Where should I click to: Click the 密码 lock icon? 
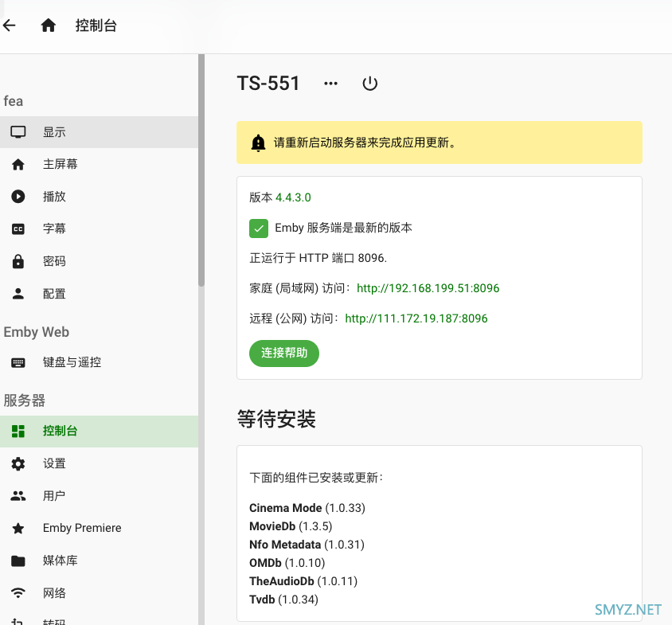click(x=18, y=261)
